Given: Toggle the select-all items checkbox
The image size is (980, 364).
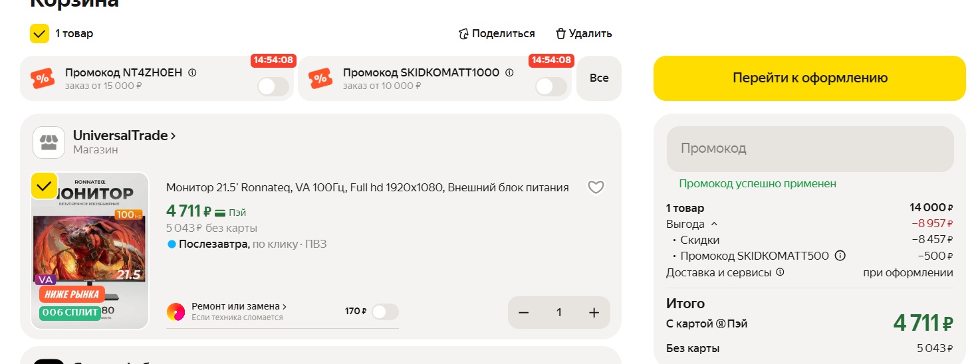Looking at the screenshot, I should pyautogui.click(x=40, y=34).
